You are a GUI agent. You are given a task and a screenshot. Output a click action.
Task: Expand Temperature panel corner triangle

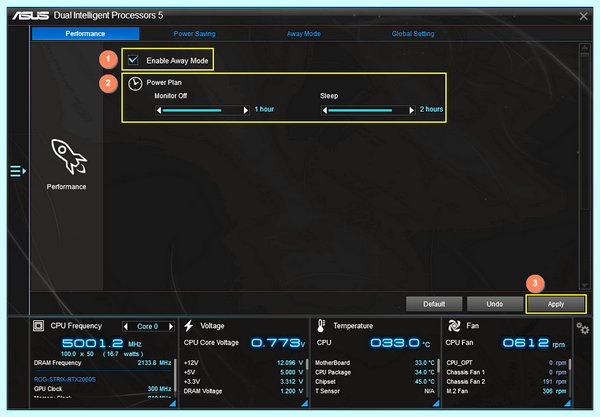click(436, 403)
